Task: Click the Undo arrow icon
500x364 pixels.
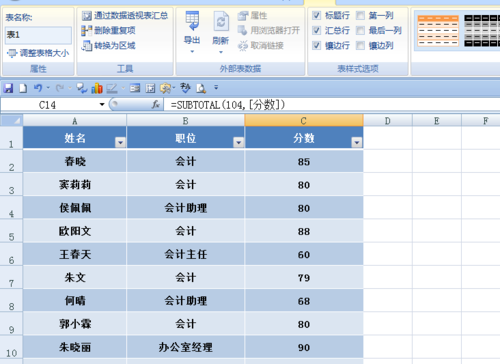Action: pyautogui.click(x=38, y=88)
